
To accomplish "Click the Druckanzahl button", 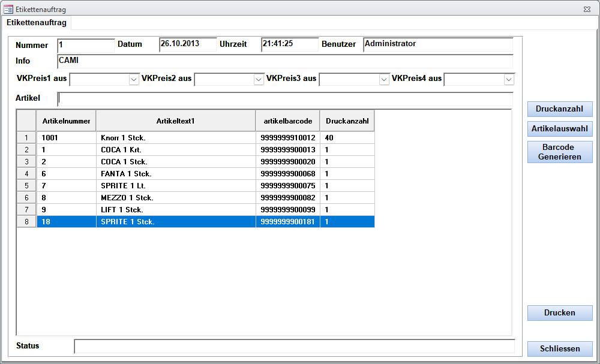I will 559,109.
